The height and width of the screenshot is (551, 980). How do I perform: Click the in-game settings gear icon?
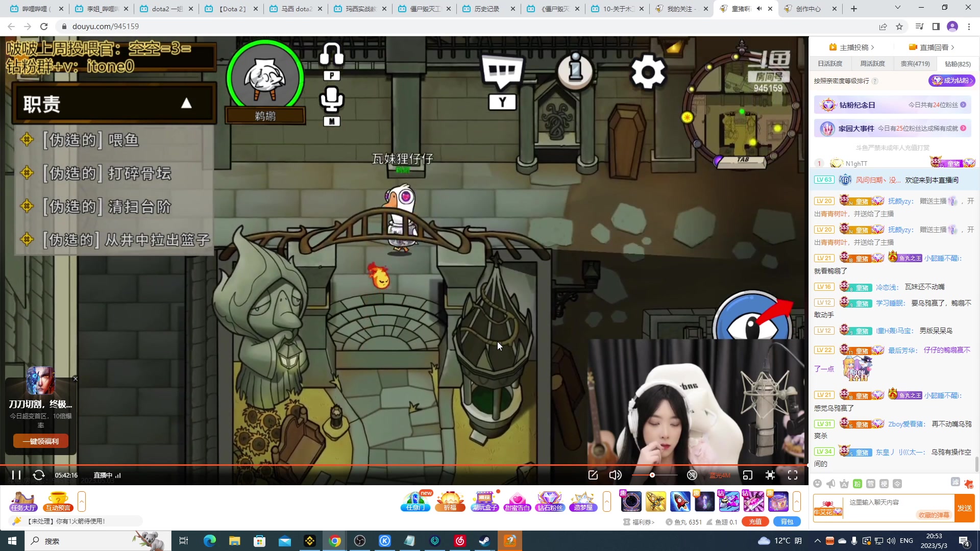[648, 72]
